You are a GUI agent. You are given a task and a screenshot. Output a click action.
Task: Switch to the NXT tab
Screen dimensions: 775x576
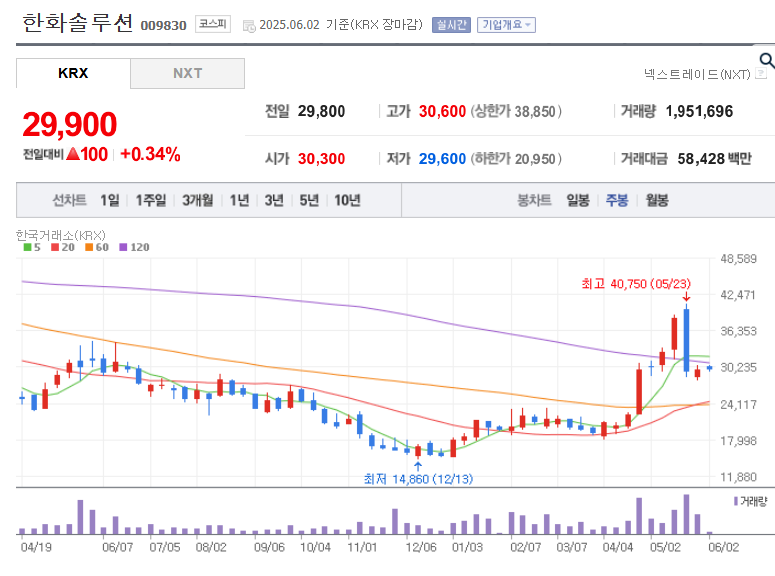pyautogui.click(x=187, y=73)
